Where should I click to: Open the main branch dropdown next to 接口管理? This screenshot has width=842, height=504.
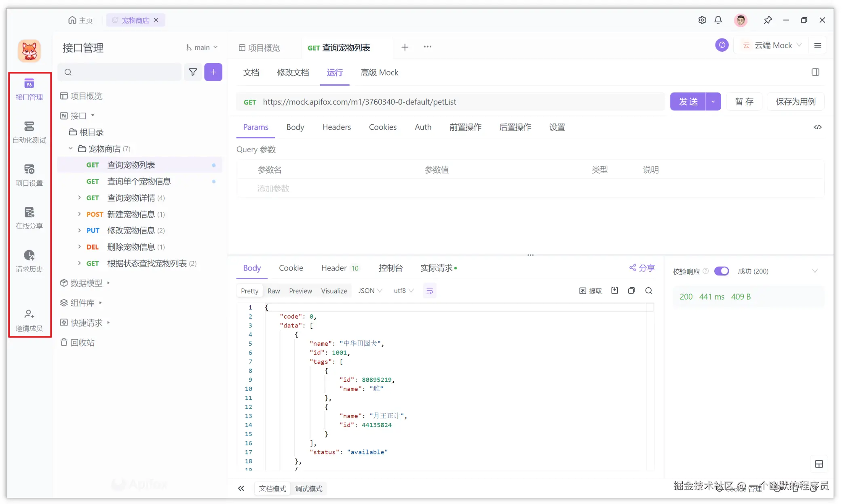202,47
